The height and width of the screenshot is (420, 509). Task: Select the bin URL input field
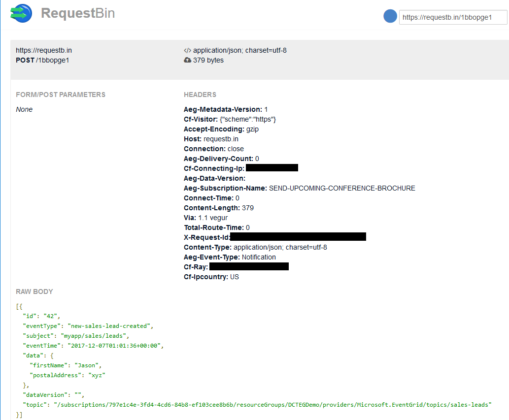tap(453, 17)
